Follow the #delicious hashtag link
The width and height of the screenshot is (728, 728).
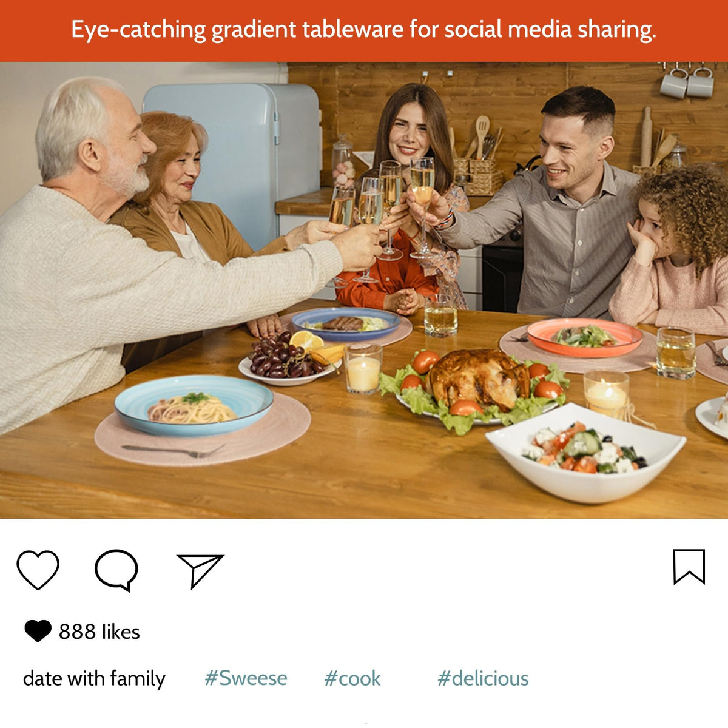(x=483, y=678)
